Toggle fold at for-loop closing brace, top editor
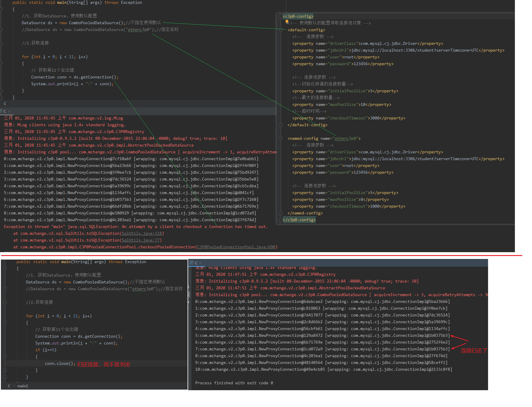The image size is (532, 407). [x=1, y=91]
